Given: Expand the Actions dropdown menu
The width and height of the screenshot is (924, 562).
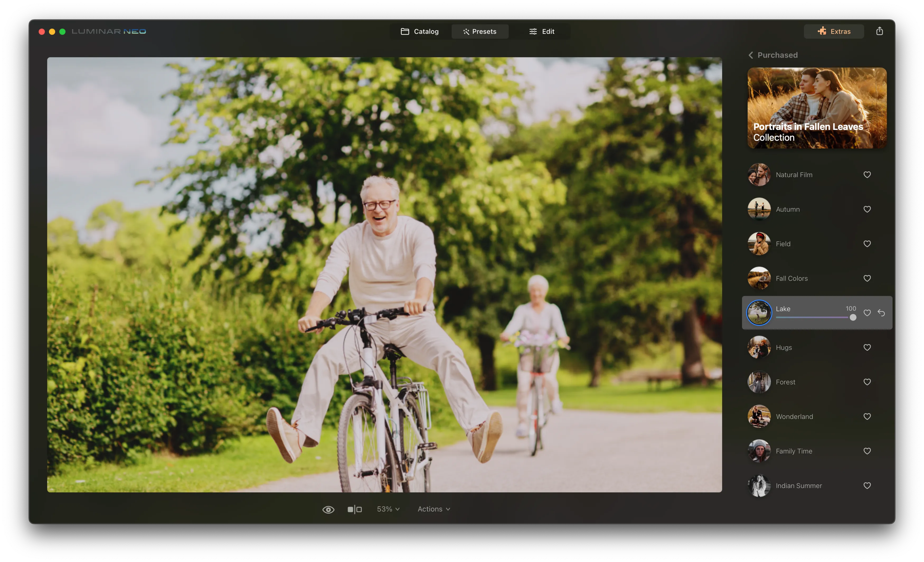Looking at the screenshot, I should click(x=433, y=509).
